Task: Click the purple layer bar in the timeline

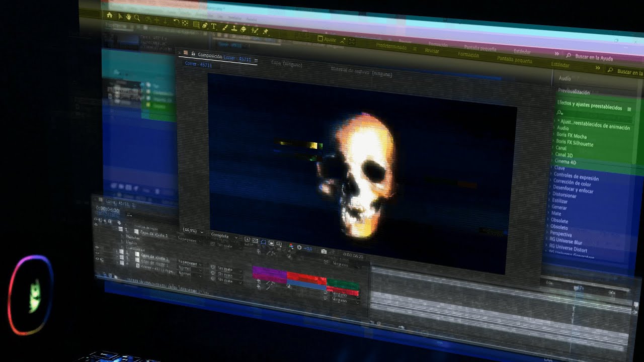Action: click(269, 275)
